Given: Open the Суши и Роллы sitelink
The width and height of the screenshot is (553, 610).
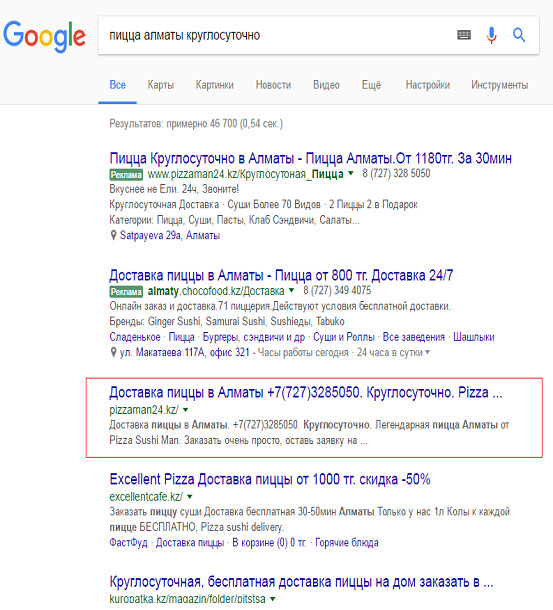Looking at the screenshot, I should point(344,337).
